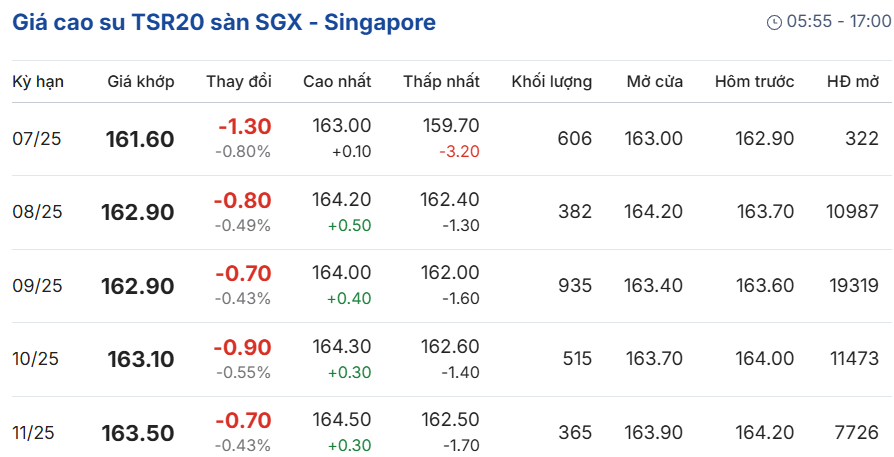This screenshot has width=894, height=457.
Task: Open the TSR20 SGX Singapore heading
Action: click(x=224, y=23)
